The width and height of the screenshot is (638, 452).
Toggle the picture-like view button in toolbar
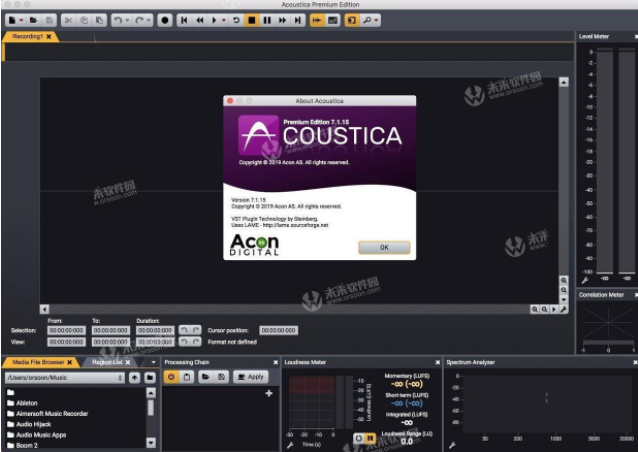point(333,20)
